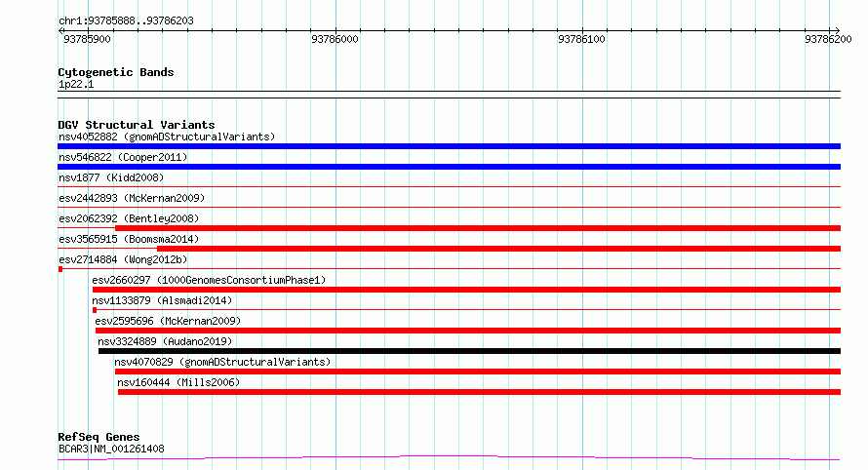Click the blue bar under nsv546822
Image resolution: width=868 pixels, height=470 pixels.
449,167
